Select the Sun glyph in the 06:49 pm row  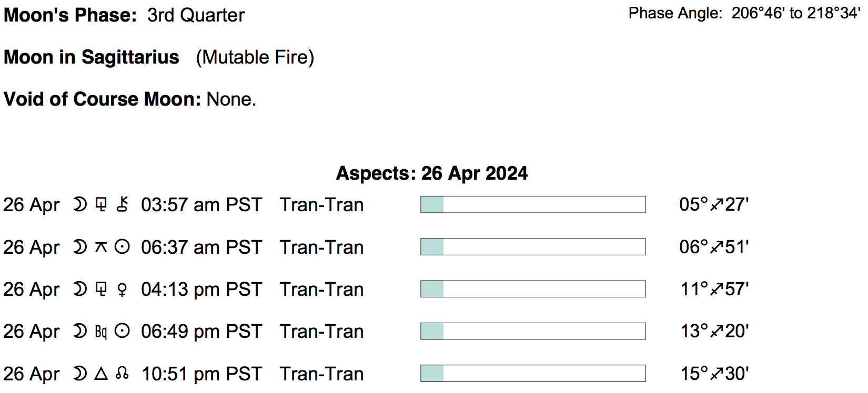tap(122, 332)
